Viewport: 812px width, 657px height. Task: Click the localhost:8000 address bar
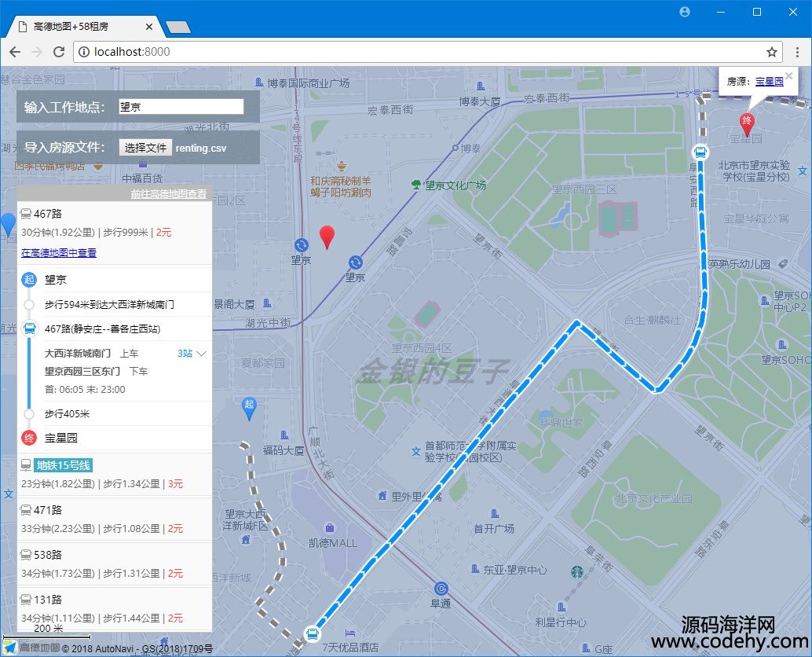427,52
